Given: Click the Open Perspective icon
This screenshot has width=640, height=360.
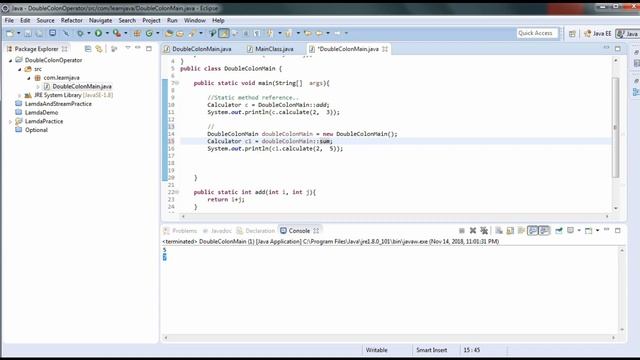Looking at the screenshot, I should pos(572,33).
